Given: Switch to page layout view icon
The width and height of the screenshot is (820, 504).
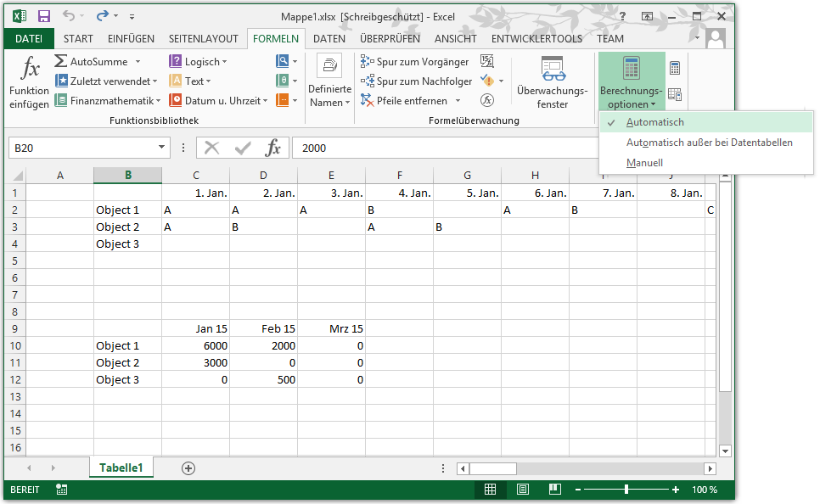Looking at the screenshot, I should point(522,490).
